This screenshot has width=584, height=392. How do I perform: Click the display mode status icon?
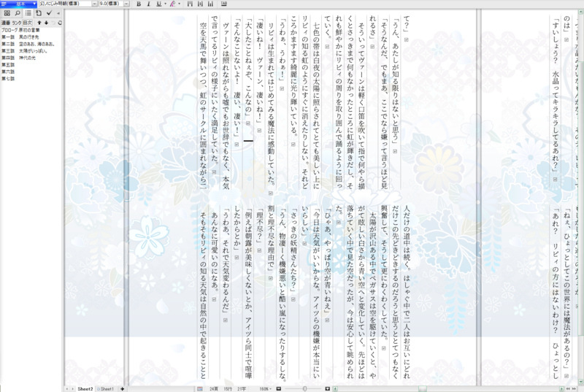coord(200,388)
